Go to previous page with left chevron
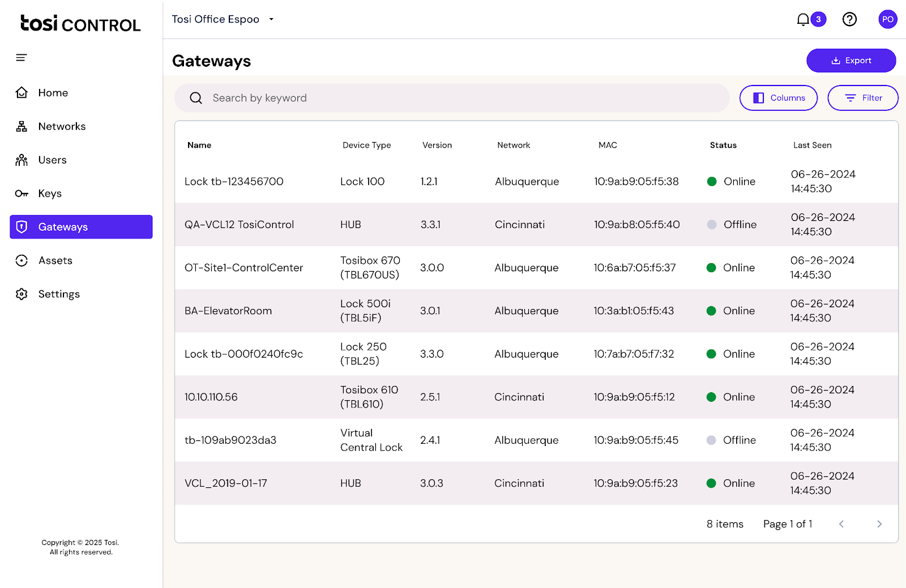The image size is (906, 588). [841, 524]
